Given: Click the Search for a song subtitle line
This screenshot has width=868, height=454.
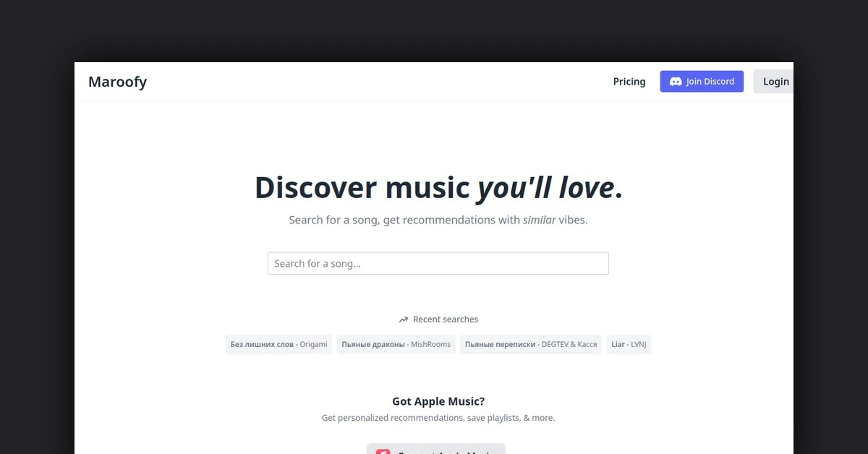Looking at the screenshot, I should (438, 220).
